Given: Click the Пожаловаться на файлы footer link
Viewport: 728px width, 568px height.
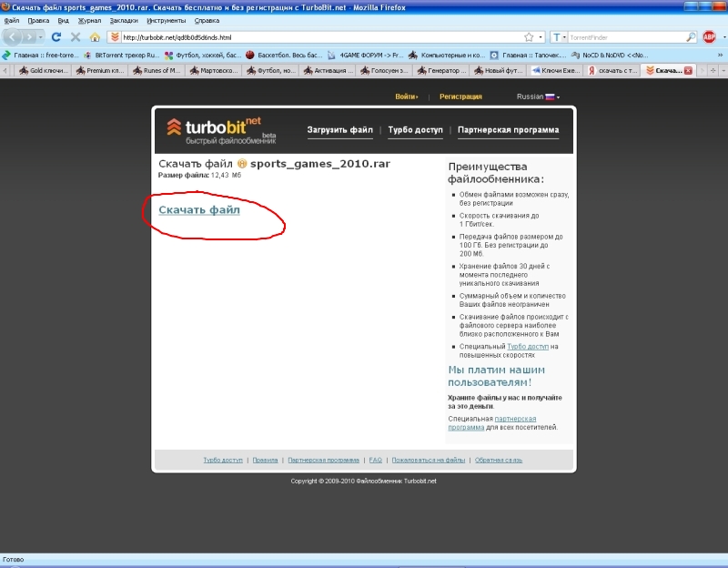Looking at the screenshot, I should click(429, 460).
